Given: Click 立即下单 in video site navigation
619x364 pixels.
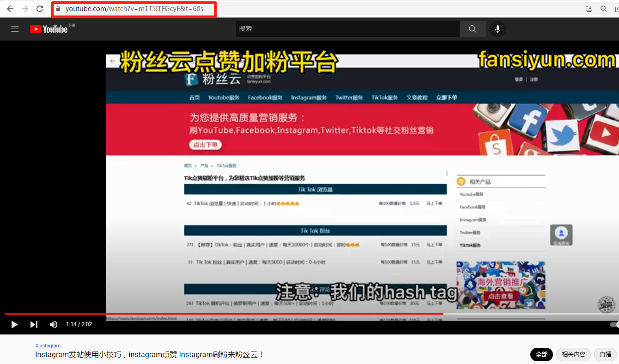Looking at the screenshot, I should (447, 98).
